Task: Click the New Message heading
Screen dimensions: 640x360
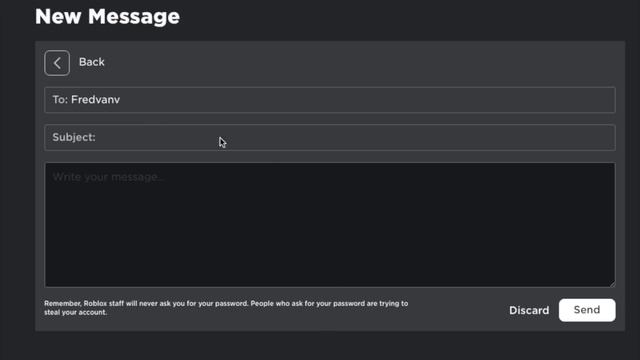Action: (107, 17)
